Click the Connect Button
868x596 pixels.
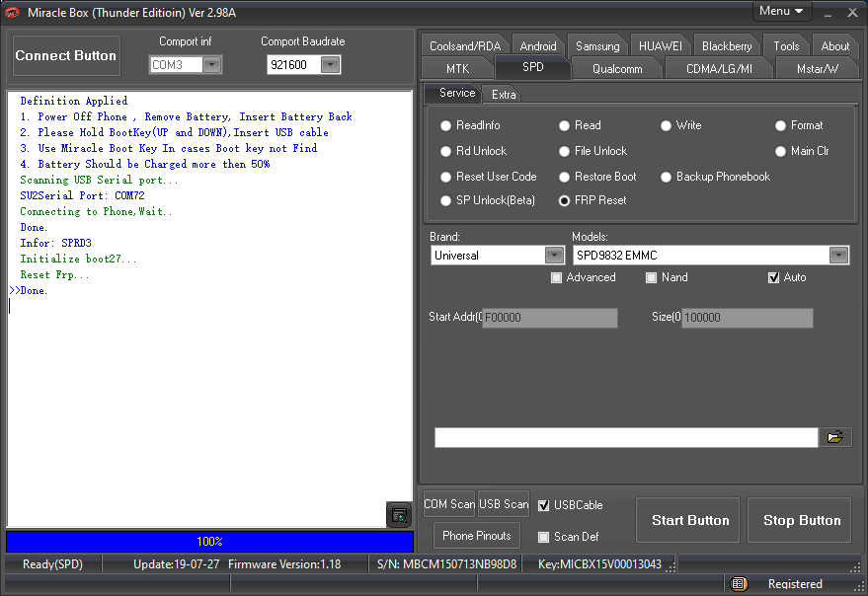click(66, 56)
